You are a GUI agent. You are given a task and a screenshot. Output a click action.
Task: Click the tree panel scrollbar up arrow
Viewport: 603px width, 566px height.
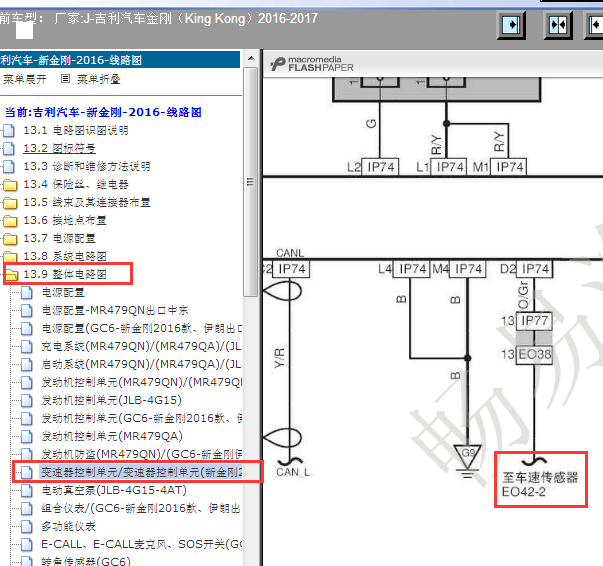click(251, 59)
